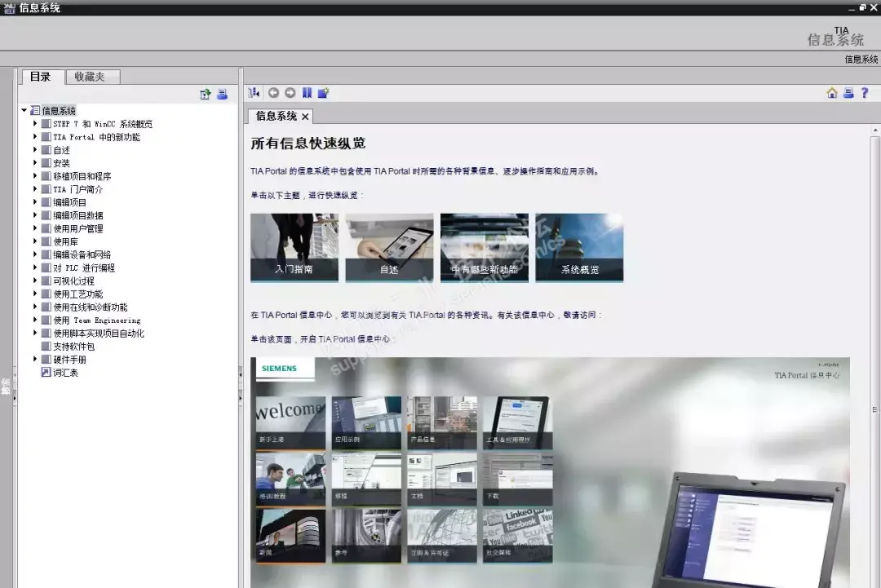
Task: Close the 信息系统 content tab
Action: (305, 117)
